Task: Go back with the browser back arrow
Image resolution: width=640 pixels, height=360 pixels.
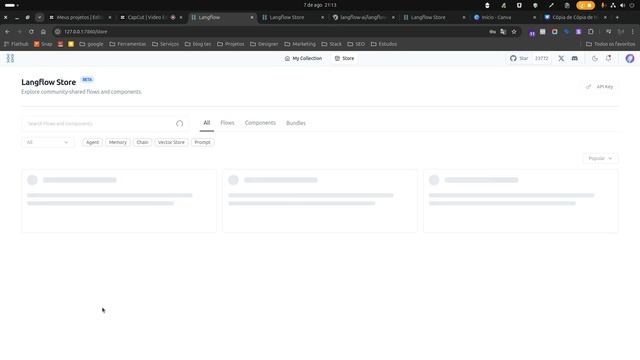Action: 7,31
